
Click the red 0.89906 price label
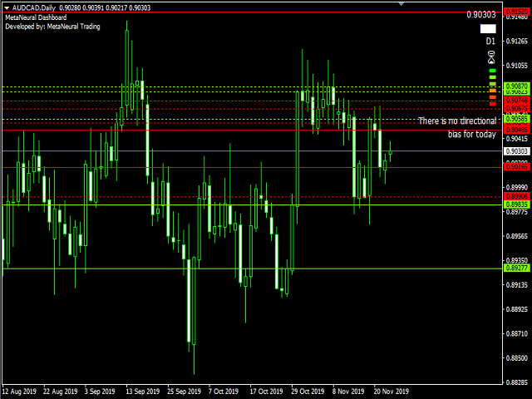(517, 196)
